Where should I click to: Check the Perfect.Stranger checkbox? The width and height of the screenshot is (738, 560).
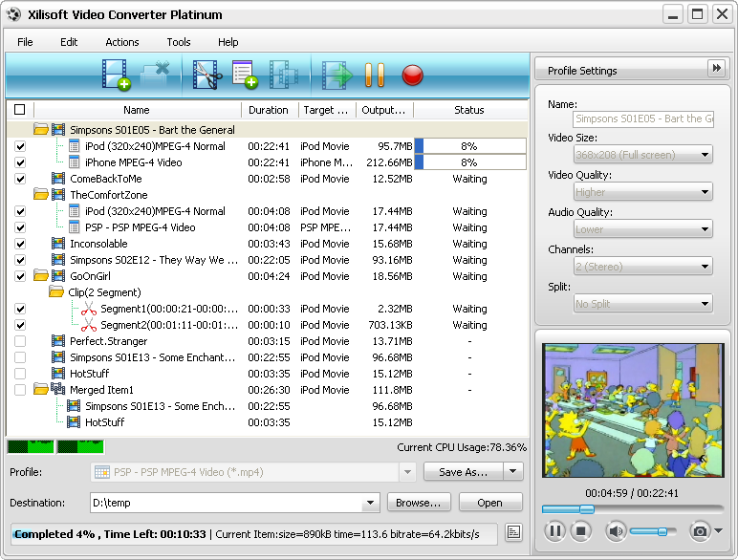pyautogui.click(x=20, y=341)
